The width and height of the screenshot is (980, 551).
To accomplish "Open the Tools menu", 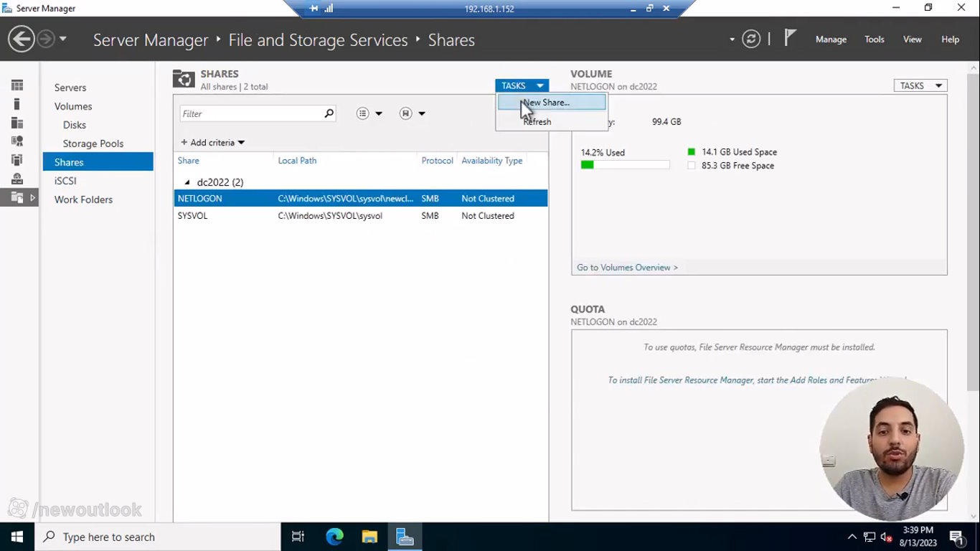I will [875, 39].
